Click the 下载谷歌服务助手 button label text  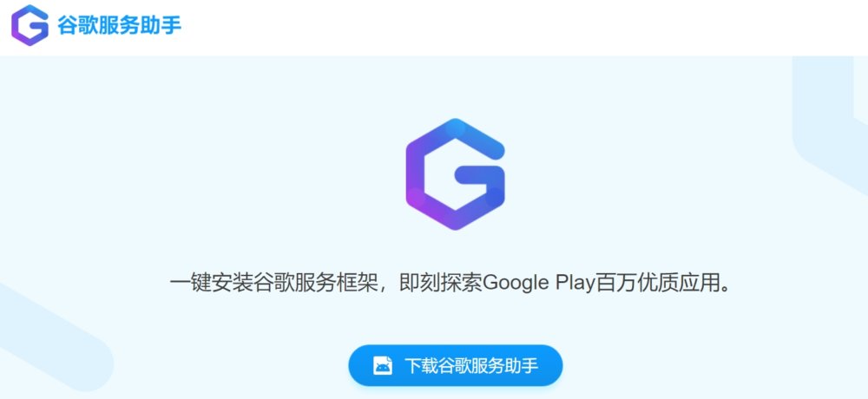tap(471, 366)
